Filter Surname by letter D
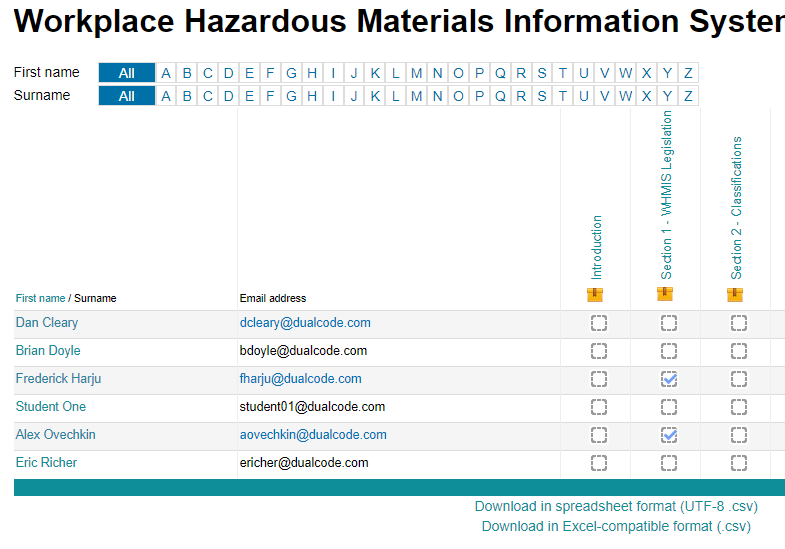 tap(228, 96)
